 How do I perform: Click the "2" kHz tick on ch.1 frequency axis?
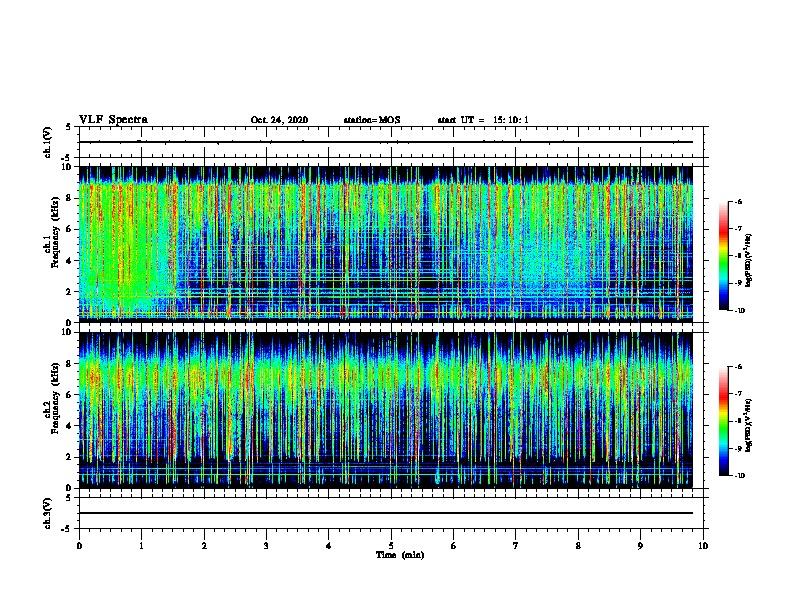[x=69, y=292]
